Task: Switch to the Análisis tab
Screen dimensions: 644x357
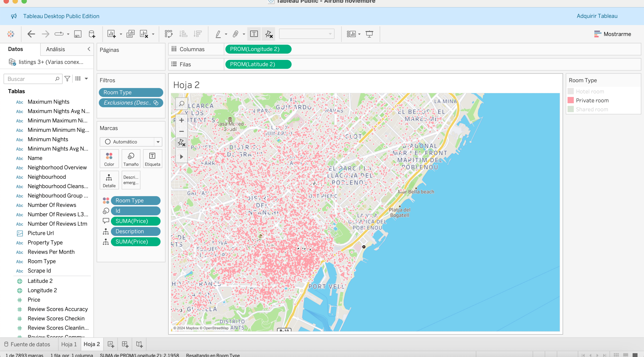Action: (55, 49)
